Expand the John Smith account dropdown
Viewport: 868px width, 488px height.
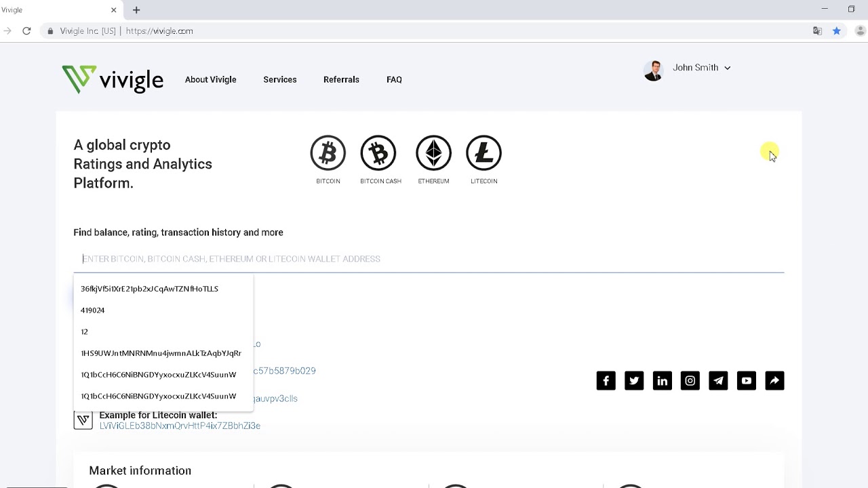(727, 68)
